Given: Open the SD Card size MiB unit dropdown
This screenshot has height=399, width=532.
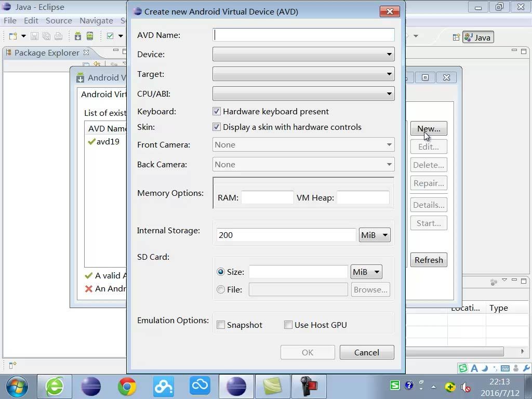Looking at the screenshot, I should pos(366,272).
